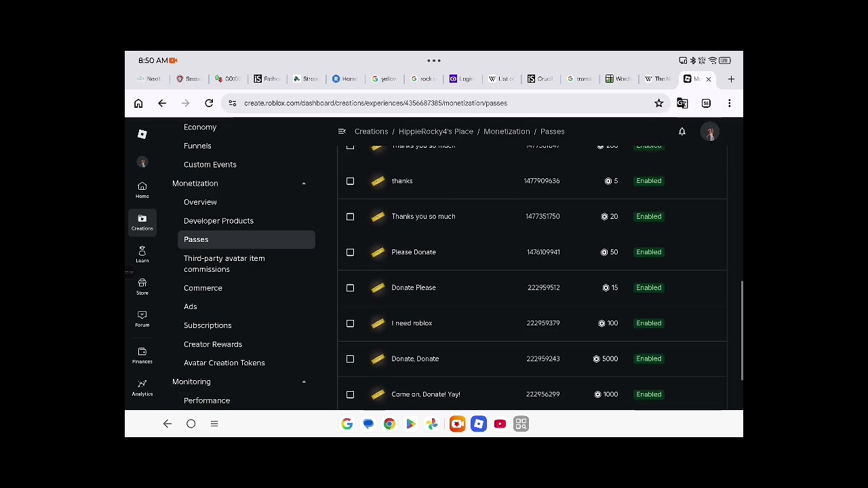Collapse the Monitoring section
Viewport: 868px width, 488px height.
pyautogui.click(x=304, y=382)
